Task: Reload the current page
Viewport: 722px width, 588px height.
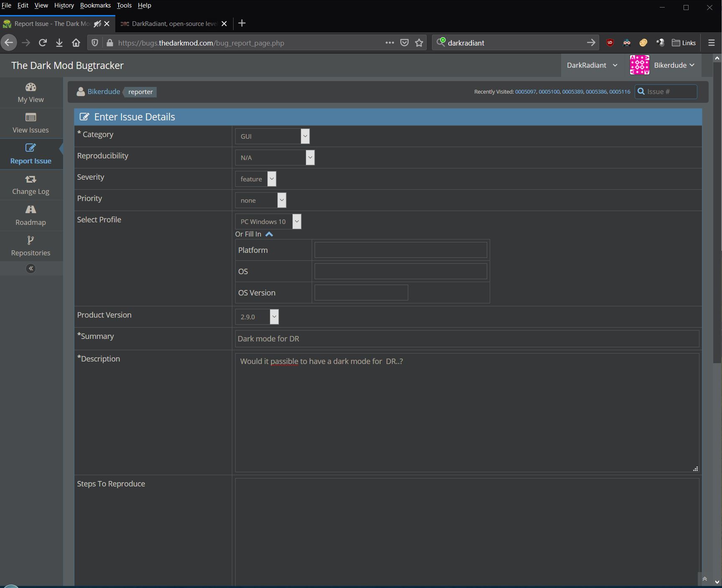Action: pyautogui.click(x=43, y=43)
